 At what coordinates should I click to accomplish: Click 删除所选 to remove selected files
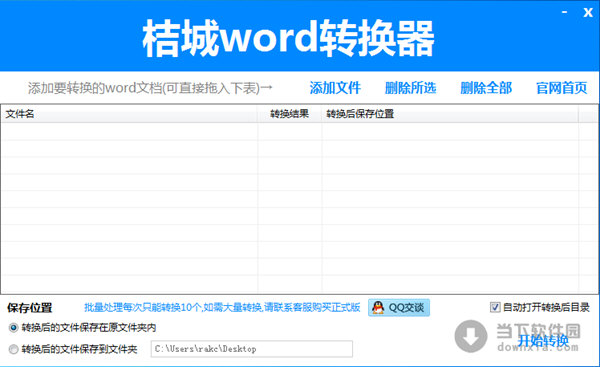(411, 88)
